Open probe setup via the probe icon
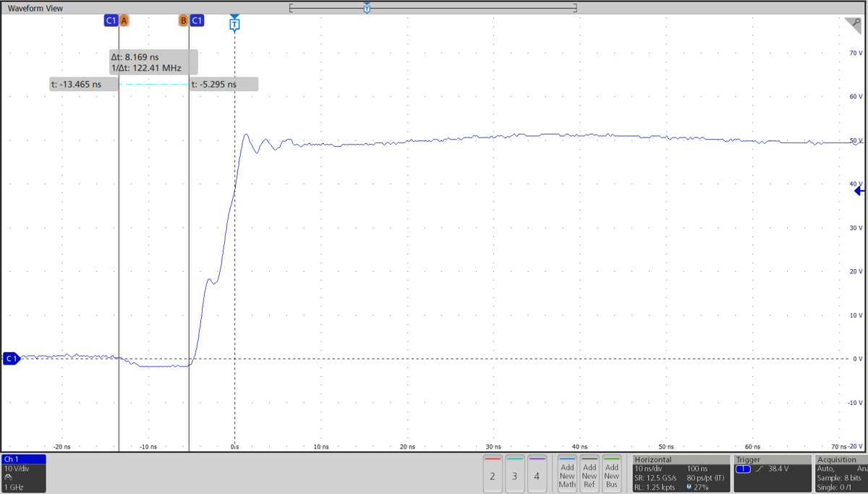868x494 pixels. 7,477
